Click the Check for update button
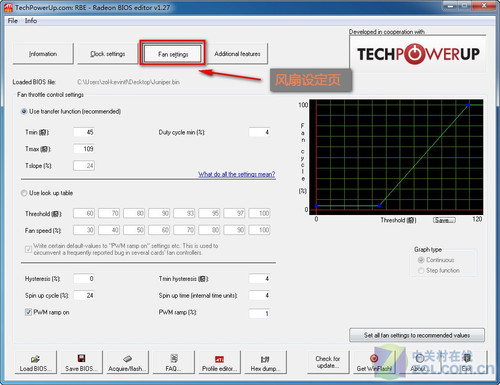 (328, 362)
